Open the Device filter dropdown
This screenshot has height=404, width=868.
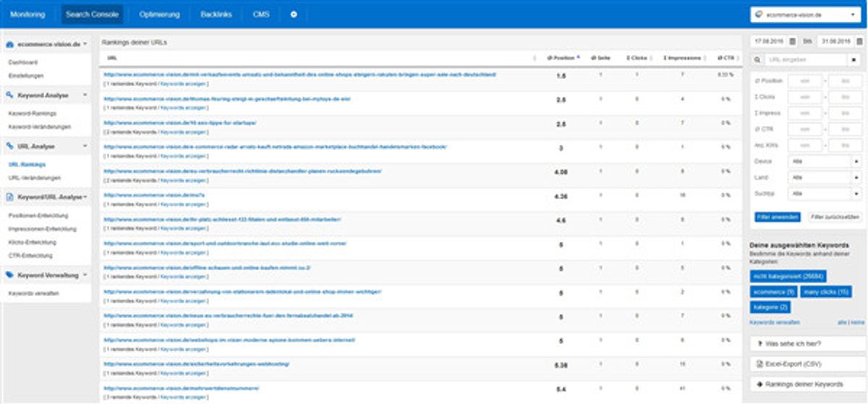826,161
